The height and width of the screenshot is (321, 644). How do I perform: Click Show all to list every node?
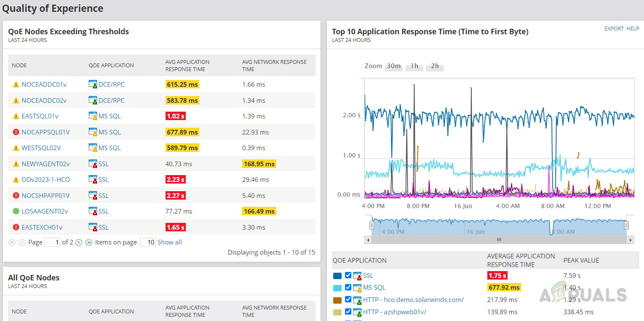tap(169, 242)
